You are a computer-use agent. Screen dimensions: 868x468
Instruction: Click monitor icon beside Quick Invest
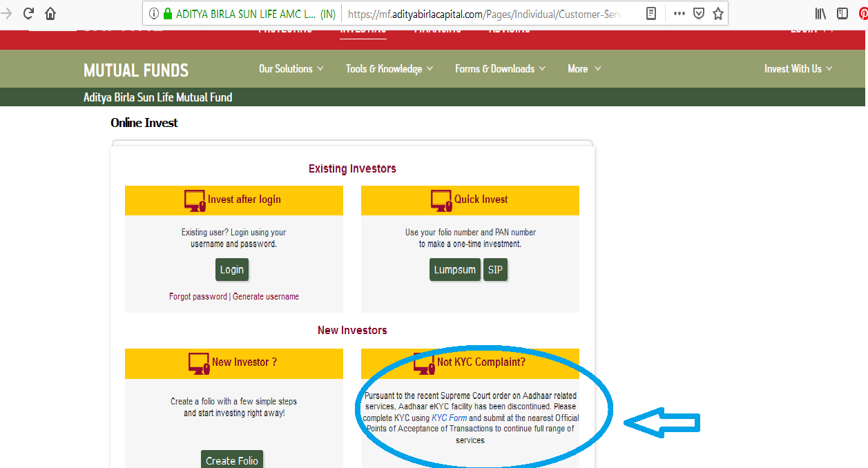[442, 200]
